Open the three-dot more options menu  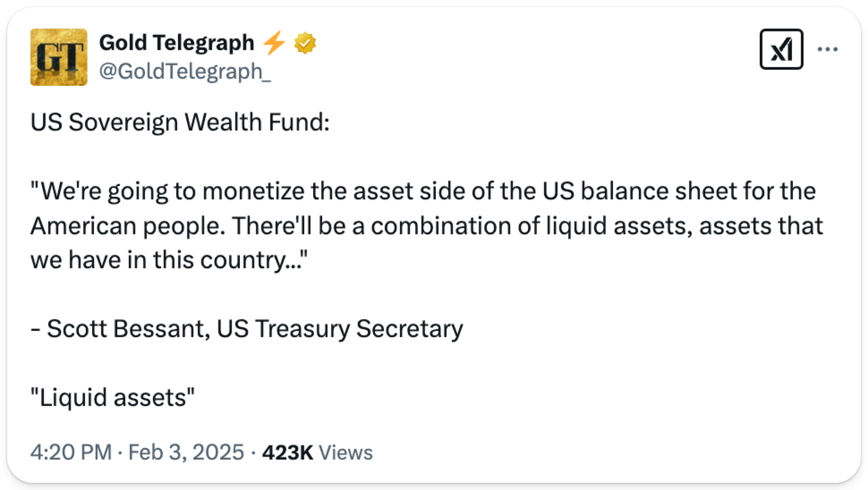pos(827,49)
